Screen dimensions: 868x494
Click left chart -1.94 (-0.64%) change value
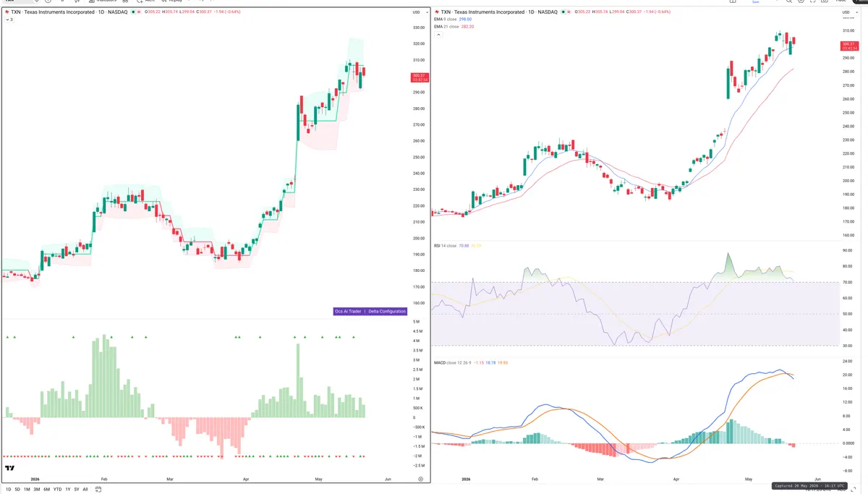pos(227,12)
